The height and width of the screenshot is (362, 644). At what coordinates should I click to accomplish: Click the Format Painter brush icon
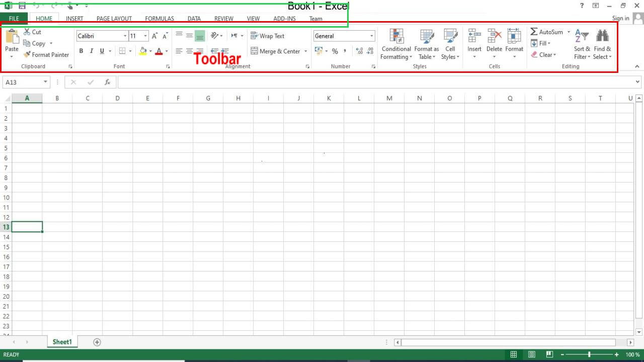click(27, 55)
